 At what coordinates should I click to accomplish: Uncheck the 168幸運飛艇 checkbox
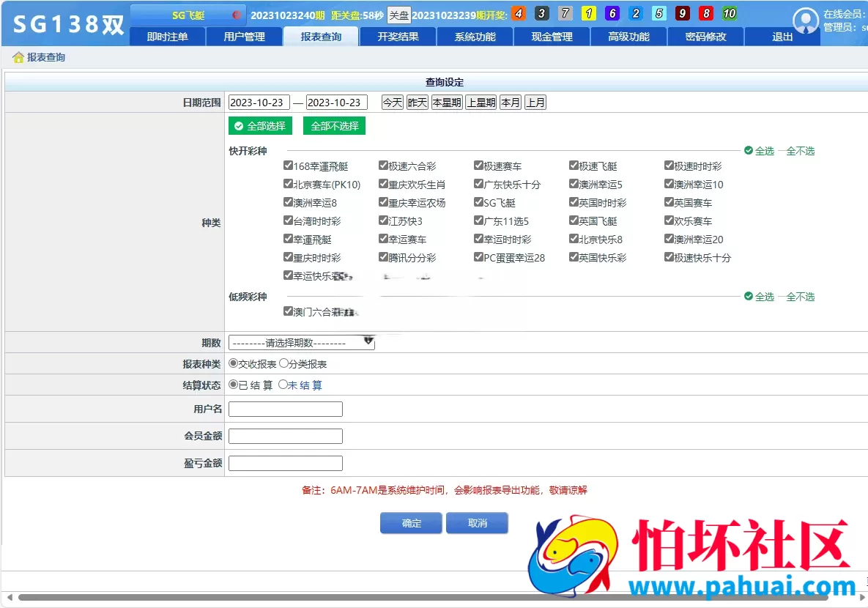[x=288, y=165]
